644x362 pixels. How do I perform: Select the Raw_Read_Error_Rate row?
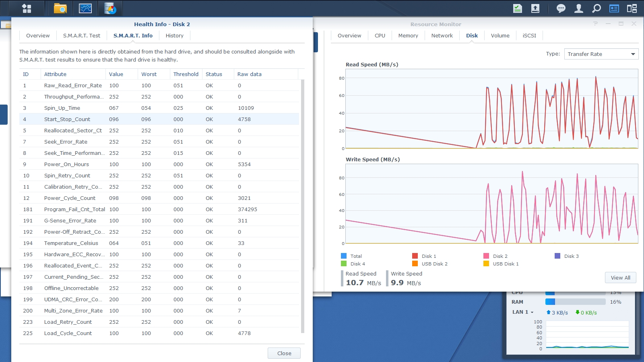pyautogui.click(x=159, y=85)
